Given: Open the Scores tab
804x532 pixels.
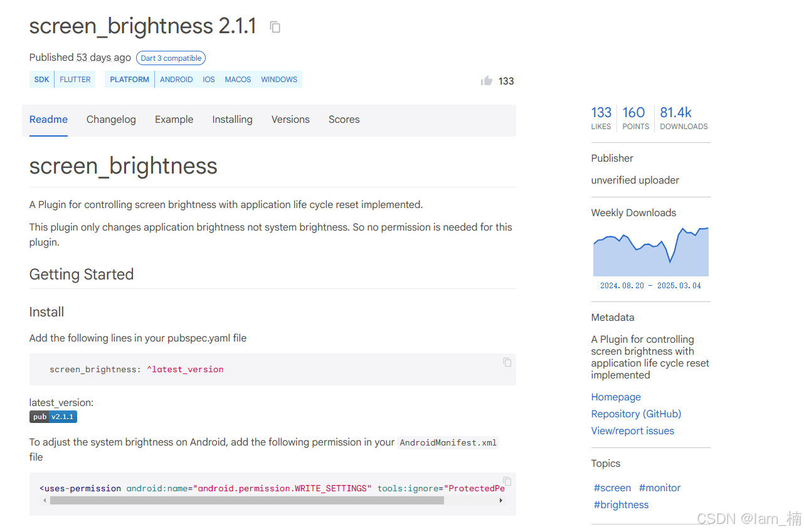Looking at the screenshot, I should point(344,120).
